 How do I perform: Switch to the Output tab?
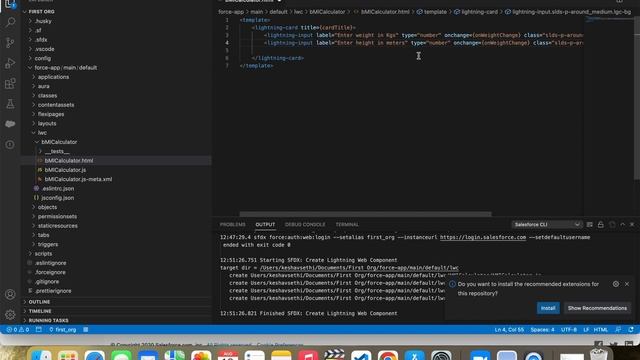pos(265,224)
